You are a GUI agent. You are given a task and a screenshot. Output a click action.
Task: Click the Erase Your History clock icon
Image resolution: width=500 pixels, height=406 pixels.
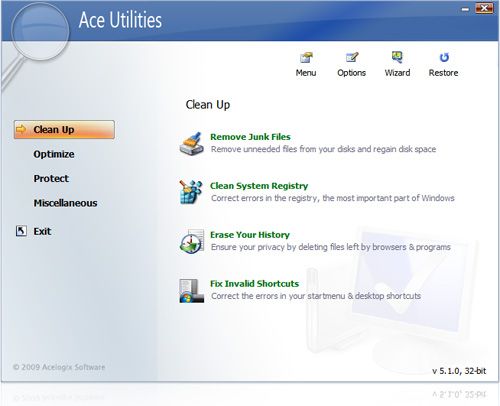(x=192, y=241)
